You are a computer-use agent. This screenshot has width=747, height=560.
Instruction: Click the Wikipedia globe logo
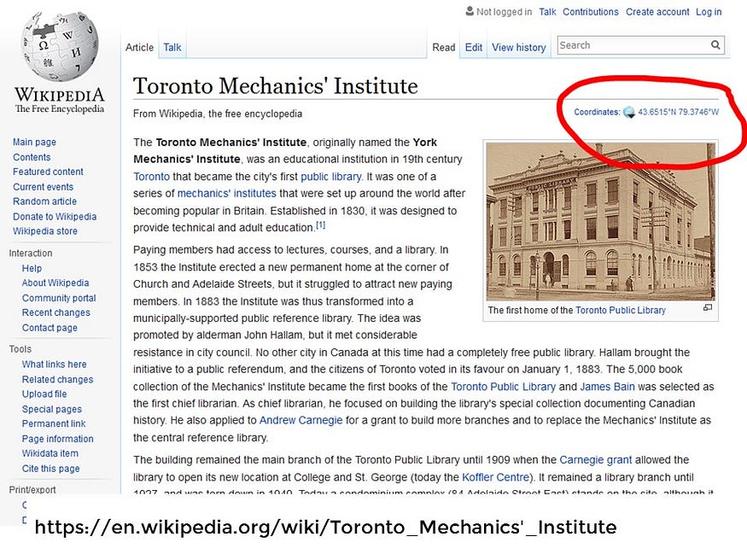[x=60, y=47]
